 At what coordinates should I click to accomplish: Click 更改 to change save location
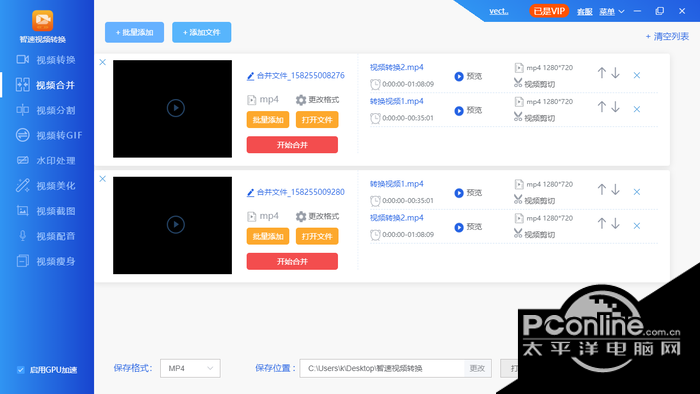(x=478, y=368)
